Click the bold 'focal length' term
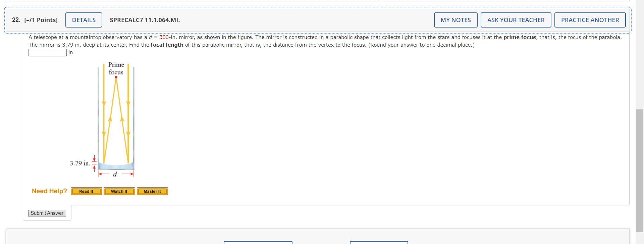Viewport: 644px width, 244px height. [167, 45]
